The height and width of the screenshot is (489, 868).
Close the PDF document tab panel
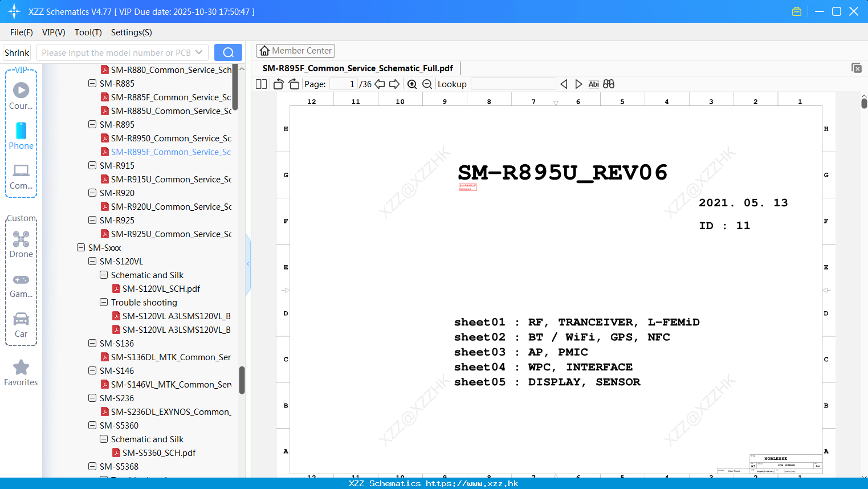pyautogui.click(x=857, y=68)
